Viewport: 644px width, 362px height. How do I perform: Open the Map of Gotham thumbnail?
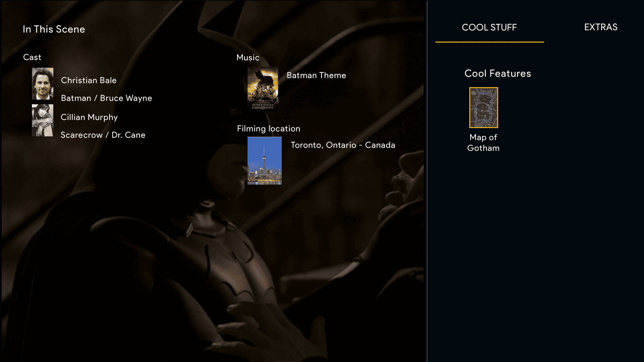[483, 108]
